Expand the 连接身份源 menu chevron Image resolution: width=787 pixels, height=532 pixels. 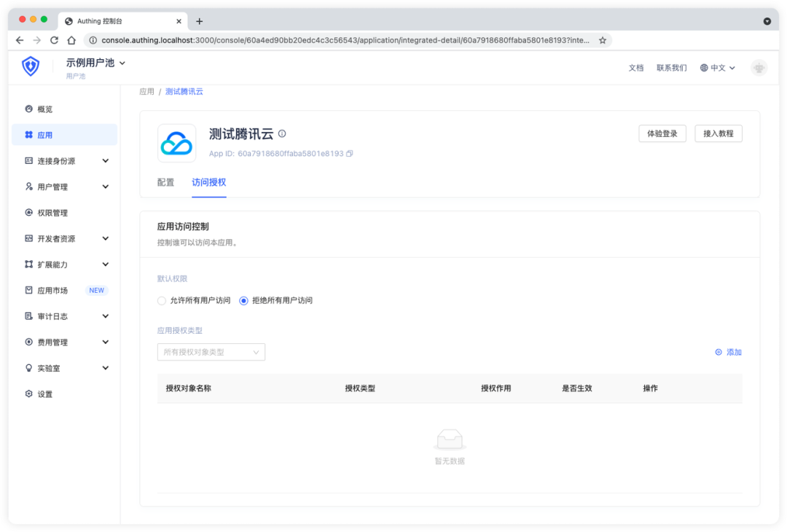point(106,160)
